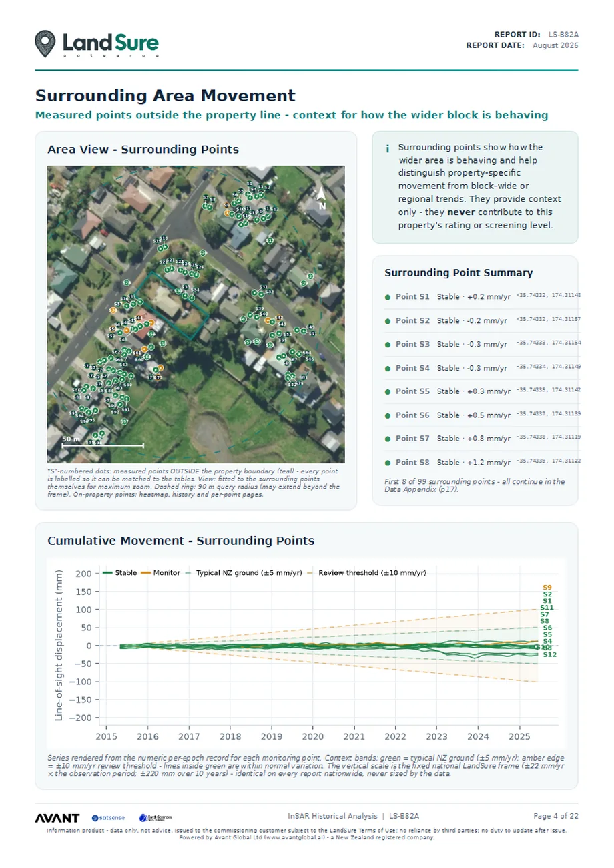Click the Point S6 label
Image resolution: width=614 pixels, height=868 pixels.
(412, 415)
